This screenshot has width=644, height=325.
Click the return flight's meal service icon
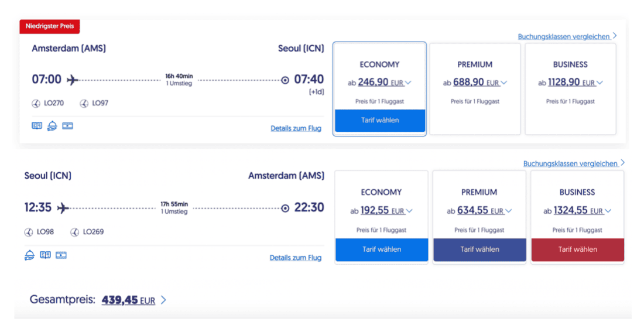[29, 255]
